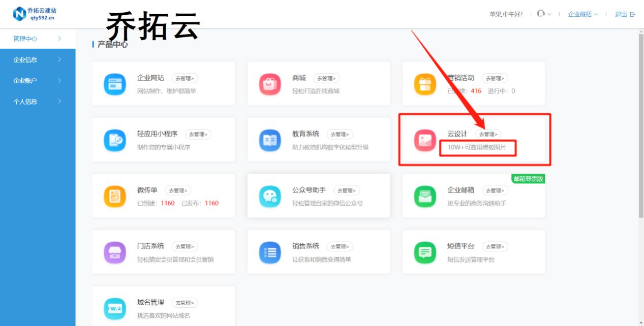The height and width of the screenshot is (326, 644).
Task: Select 管理中心 in the sidebar
Action: (x=38, y=39)
